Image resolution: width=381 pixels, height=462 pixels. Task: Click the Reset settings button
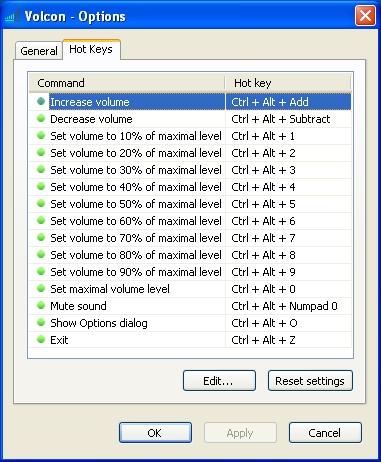310,381
